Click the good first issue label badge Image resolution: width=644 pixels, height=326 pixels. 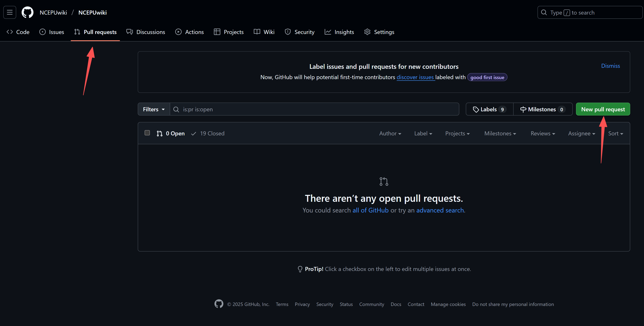[x=487, y=77]
